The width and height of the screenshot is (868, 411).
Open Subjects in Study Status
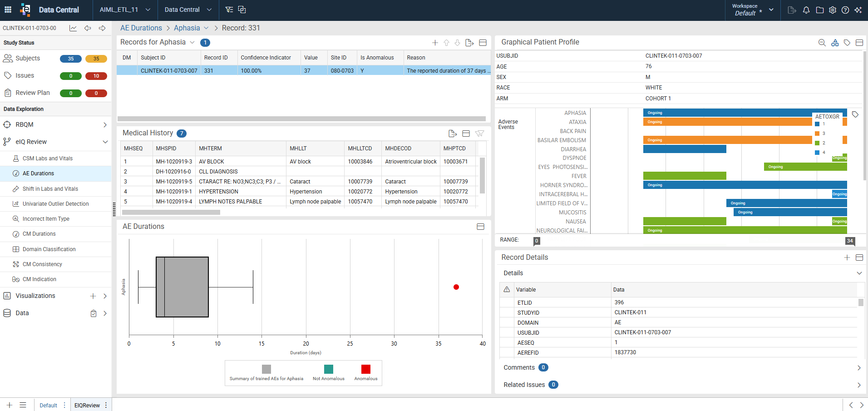pos(28,58)
